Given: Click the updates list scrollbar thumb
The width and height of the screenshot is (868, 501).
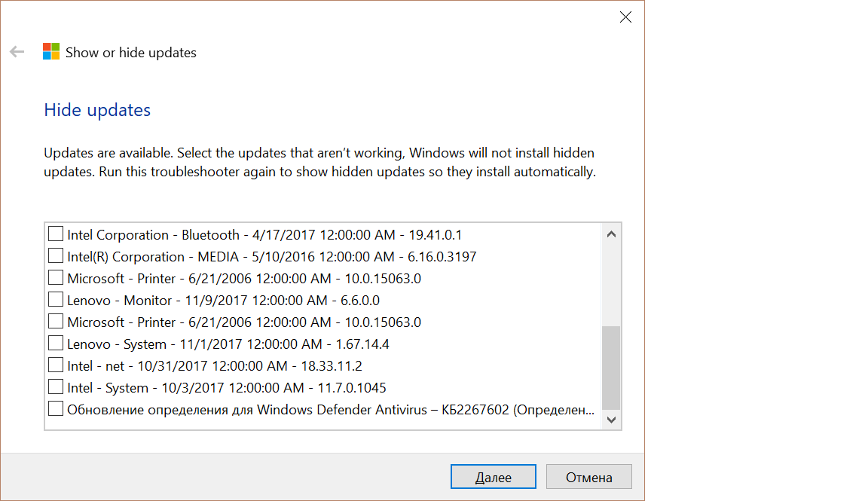Looking at the screenshot, I should point(611,368).
